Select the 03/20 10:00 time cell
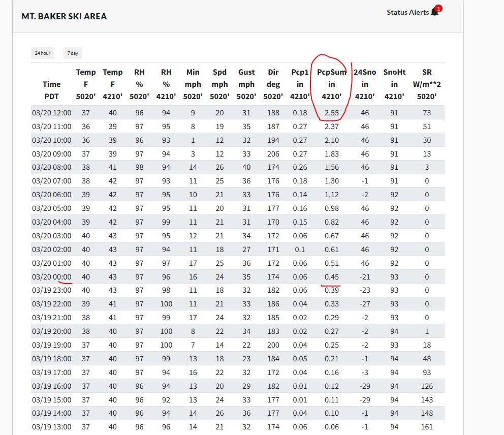The image size is (504, 435). tap(51, 140)
